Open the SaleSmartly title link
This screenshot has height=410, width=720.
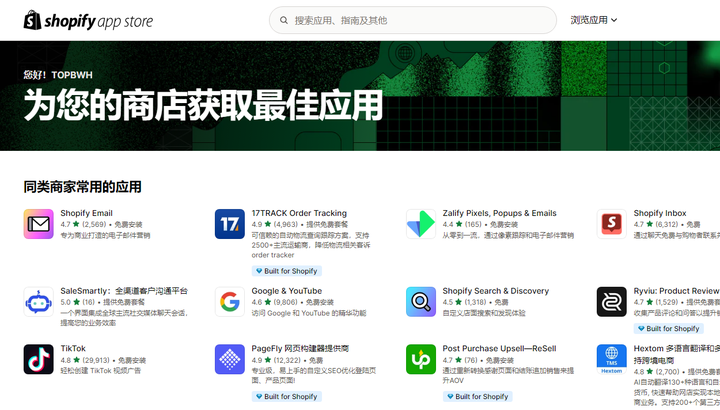coord(124,291)
